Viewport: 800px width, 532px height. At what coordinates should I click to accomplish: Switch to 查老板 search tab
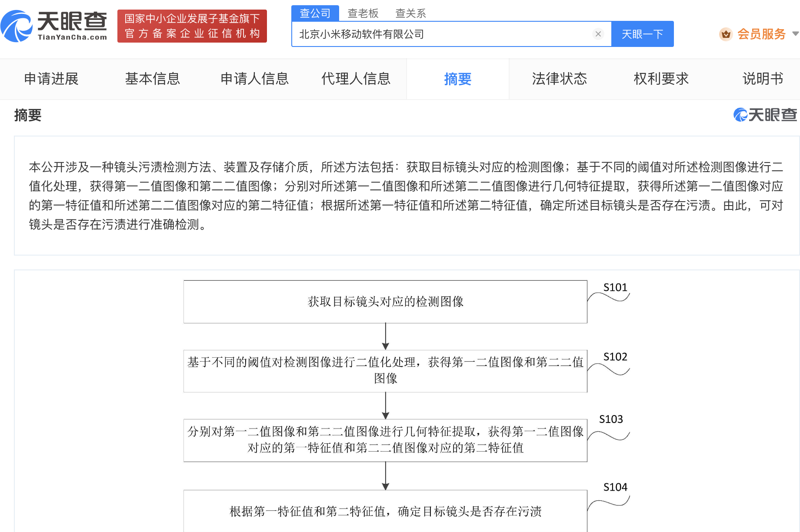pos(363,13)
